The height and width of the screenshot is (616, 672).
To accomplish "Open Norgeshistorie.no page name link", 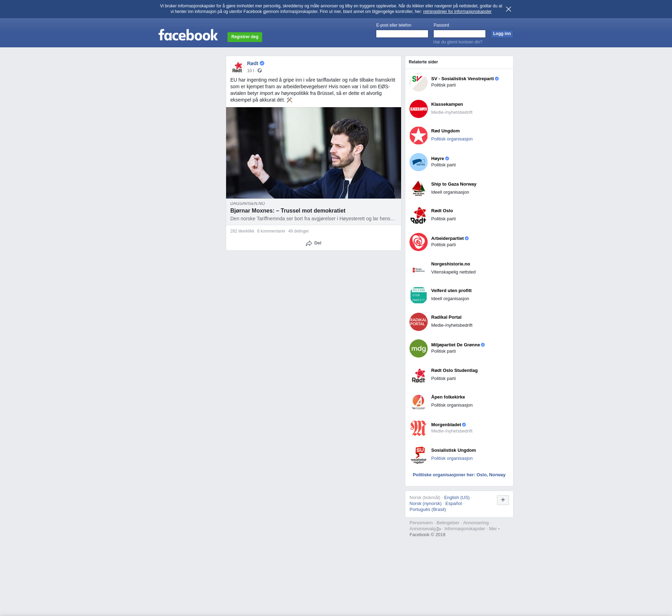I will point(450,264).
